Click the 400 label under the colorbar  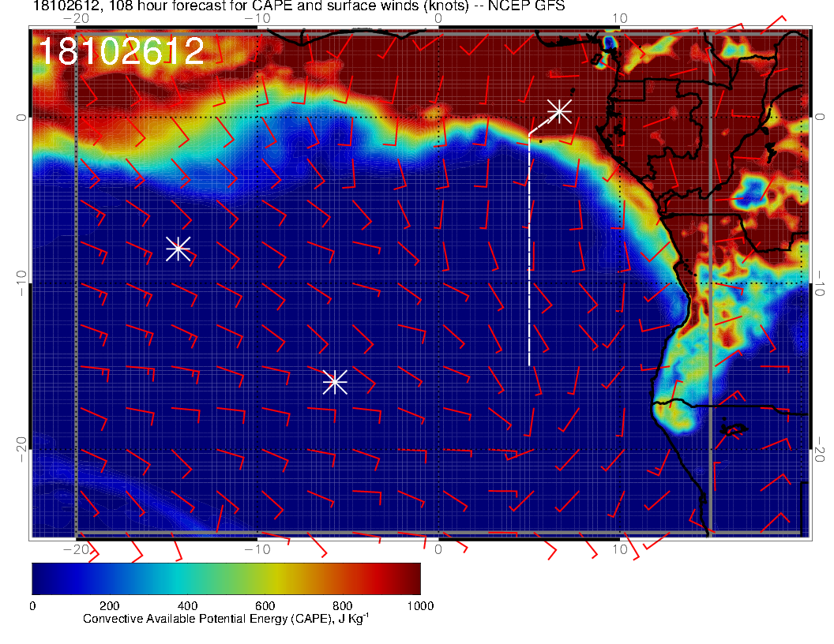coord(186,606)
